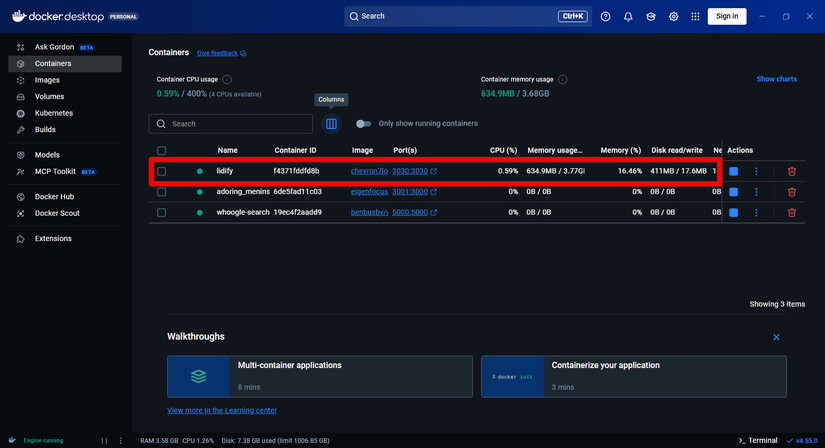The width and height of the screenshot is (825, 448).
Task: Open more actions for lidify
Action: (x=756, y=171)
